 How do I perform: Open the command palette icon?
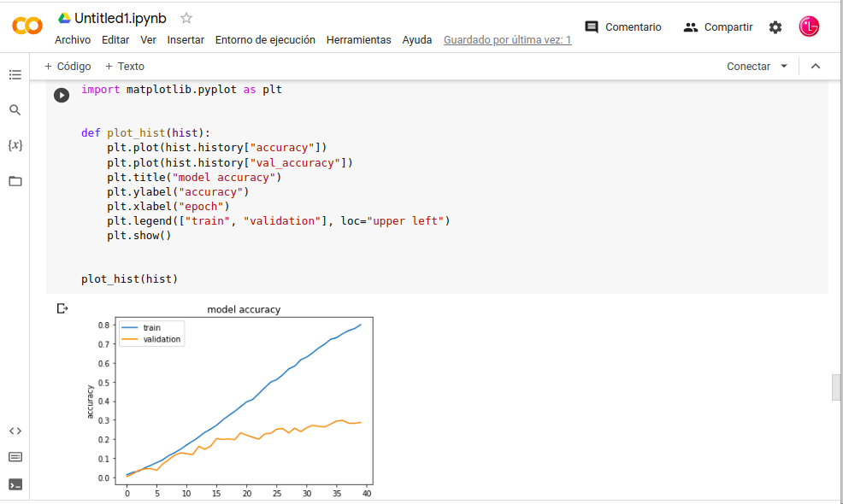click(x=15, y=457)
